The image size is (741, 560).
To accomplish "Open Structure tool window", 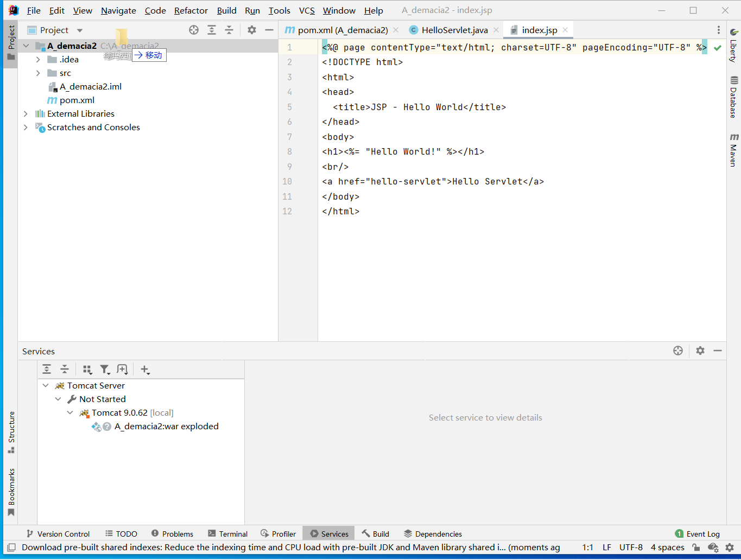I will (11, 432).
